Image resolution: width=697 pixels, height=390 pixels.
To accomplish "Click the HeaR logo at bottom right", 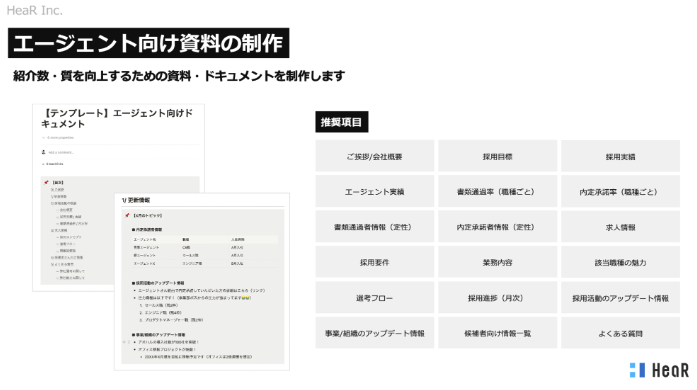I will 659,370.
